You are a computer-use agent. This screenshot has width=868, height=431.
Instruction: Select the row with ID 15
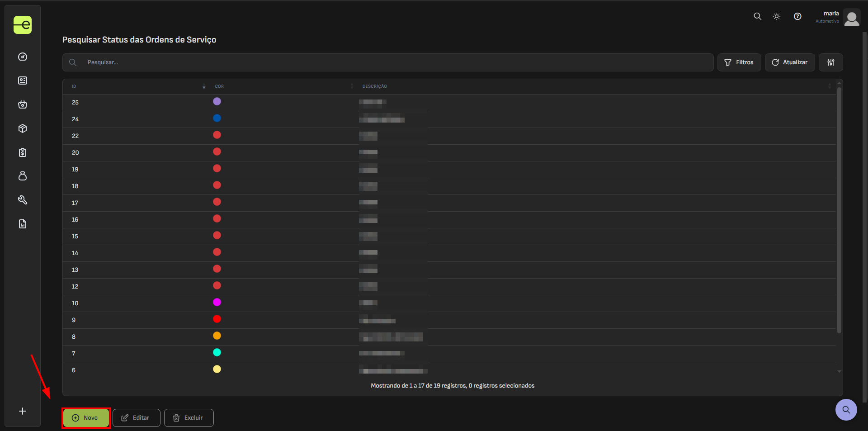pyautogui.click(x=449, y=237)
